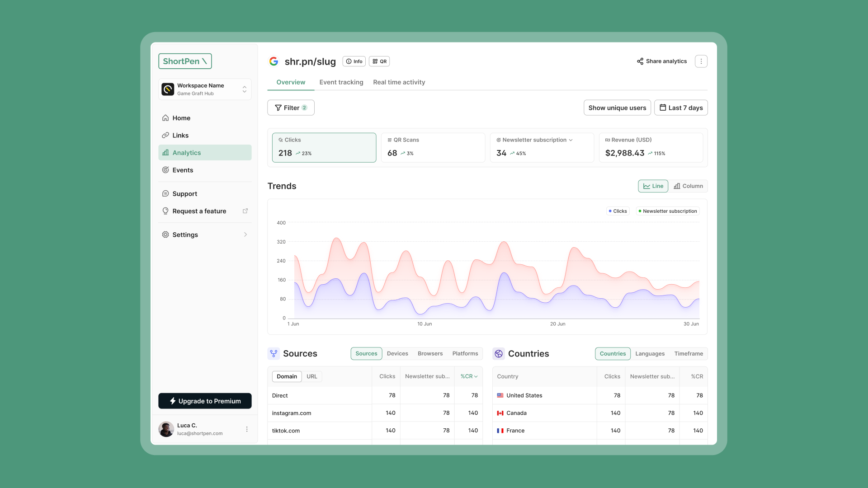
Task: Expand the Workspace Name switcher
Action: (x=244, y=89)
